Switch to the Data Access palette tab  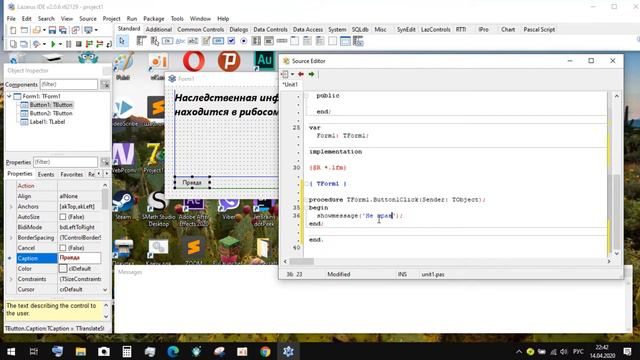pyautogui.click(x=308, y=29)
